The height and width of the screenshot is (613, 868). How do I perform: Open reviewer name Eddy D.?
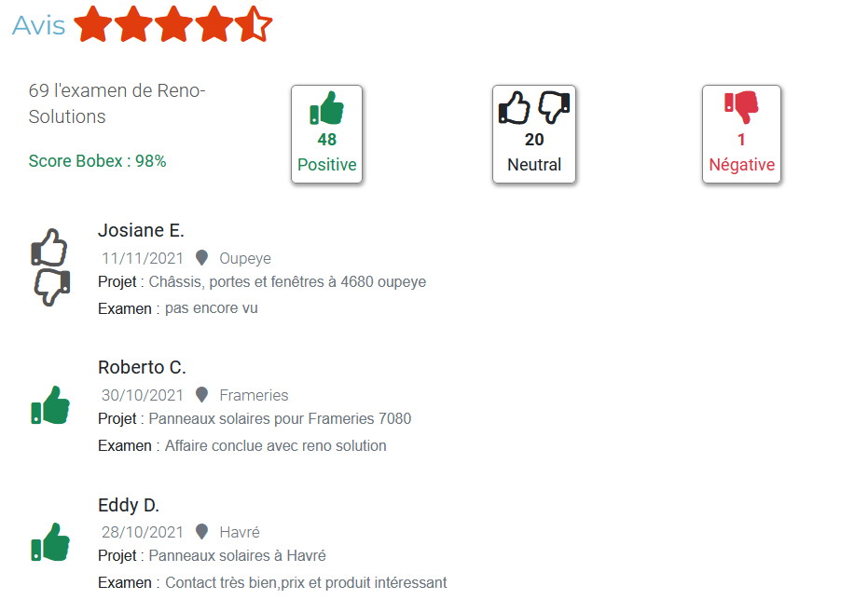pos(129,505)
